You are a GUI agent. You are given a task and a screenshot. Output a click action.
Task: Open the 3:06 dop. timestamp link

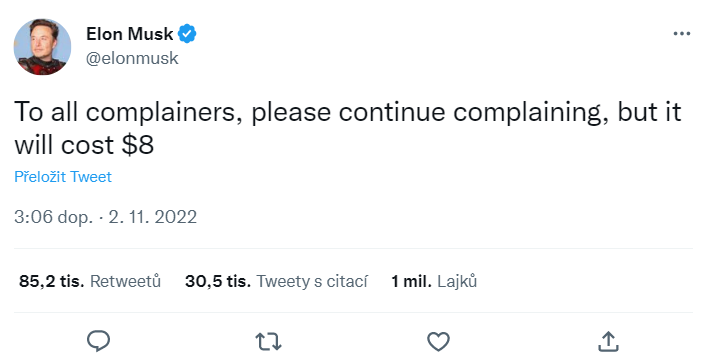pos(54,217)
